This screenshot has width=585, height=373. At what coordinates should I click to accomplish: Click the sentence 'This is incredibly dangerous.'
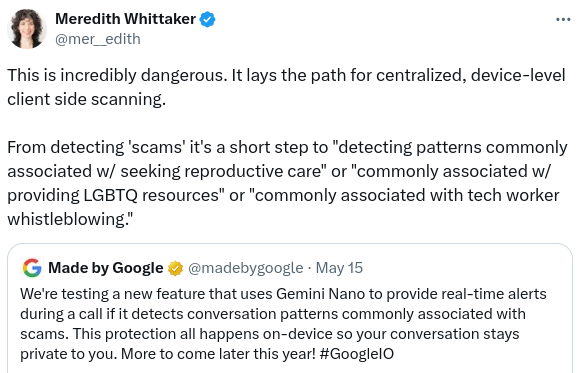click(x=117, y=75)
